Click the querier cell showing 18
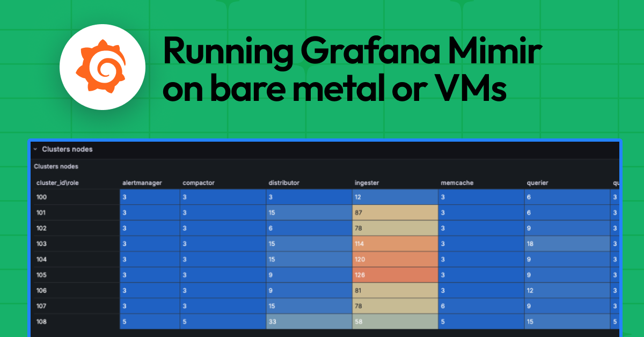Viewport: 644px width, 337px height. pyautogui.click(x=567, y=244)
